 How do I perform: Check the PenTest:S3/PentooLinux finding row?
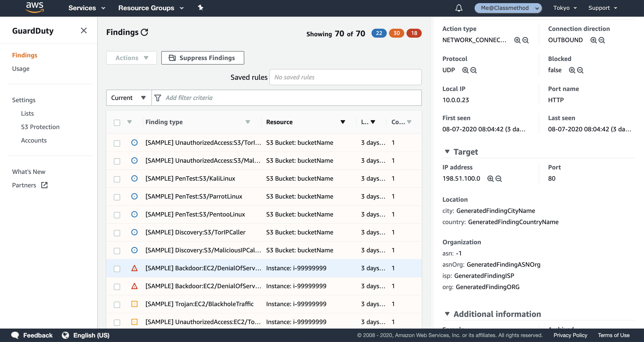click(117, 215)
